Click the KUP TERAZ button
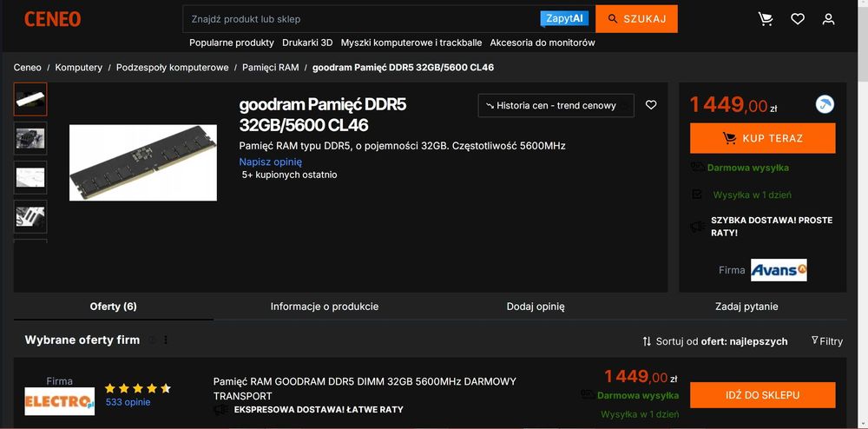The image size is (868, 429). coord(762,138)
